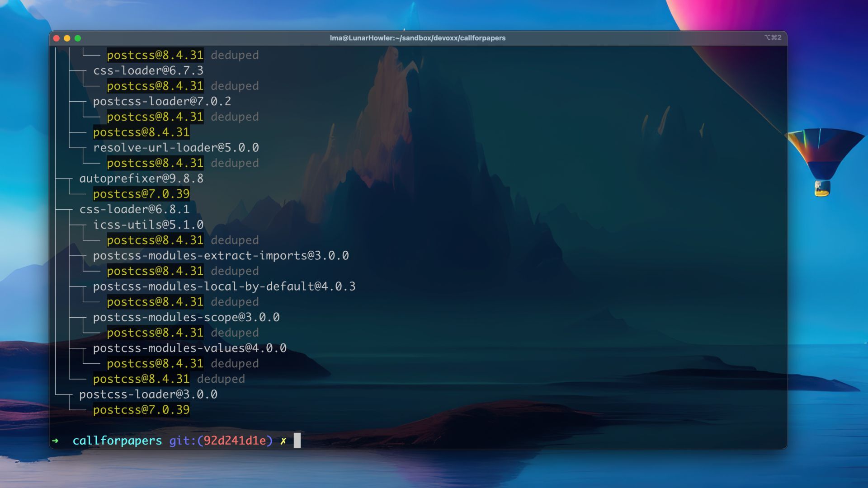
Task: Click the ⌥⌘2 shortcut indicator in title bar
Action: pyautogui.click(x=773, y=38)
